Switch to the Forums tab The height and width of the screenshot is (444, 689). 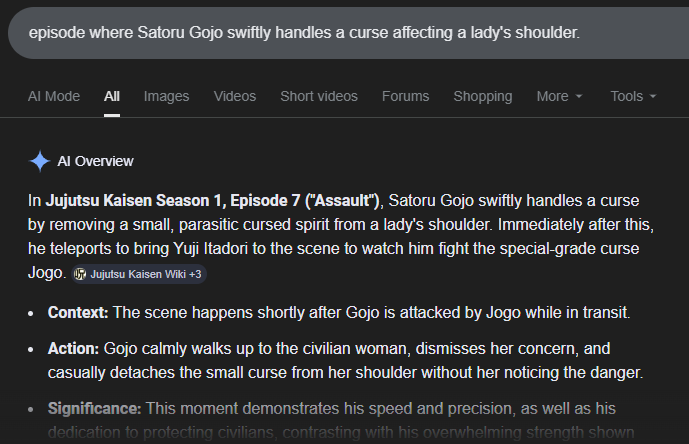405,97
